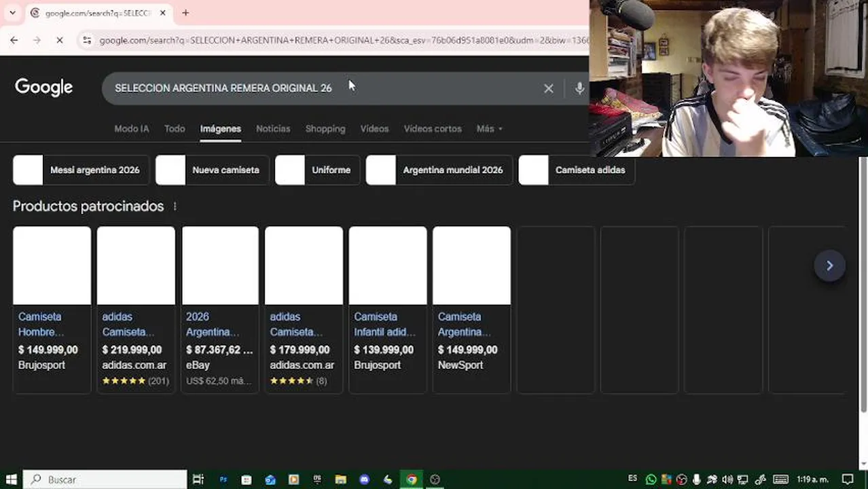
Task: Click the page vertical scrollbar
Action: pos(863,284)
